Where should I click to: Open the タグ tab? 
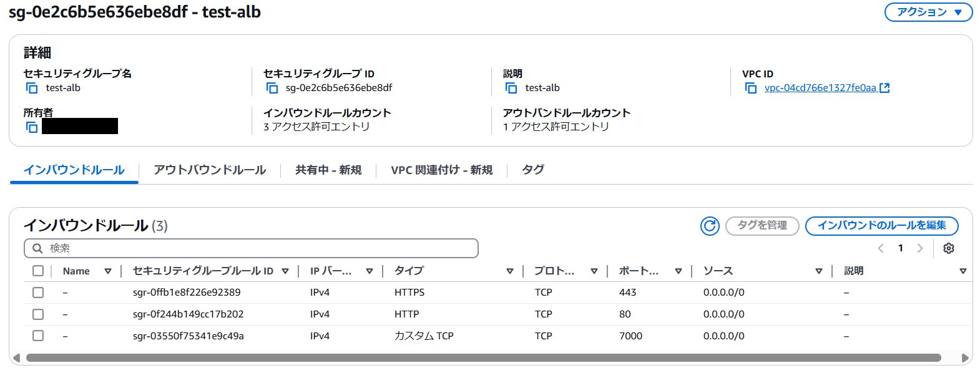click(x=533, y=170)
